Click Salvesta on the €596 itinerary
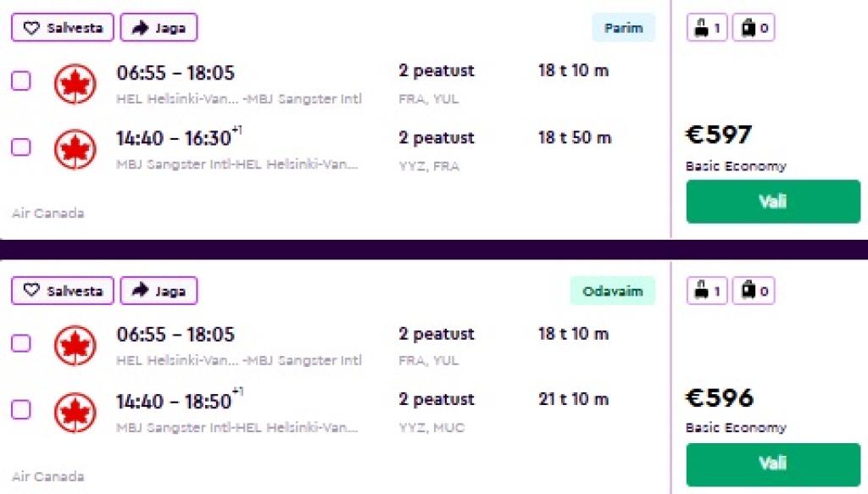 pyautogui.click(x=63, y=291)
